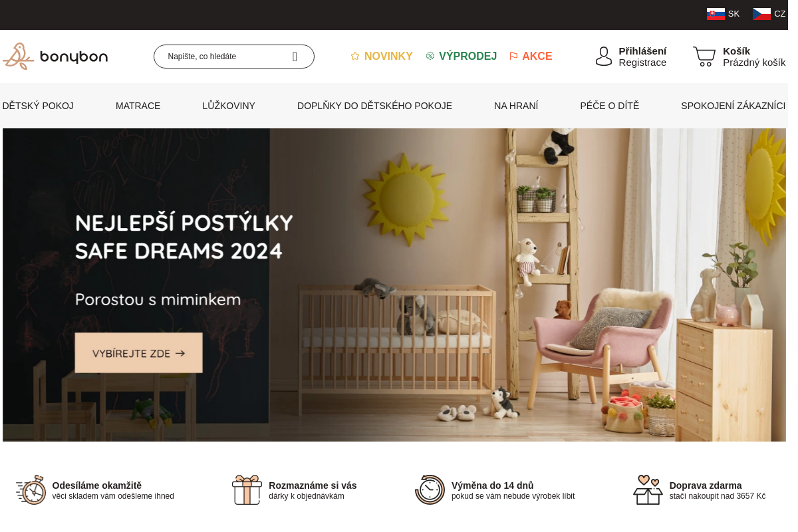Expand the MATRACE menu category
Screen dimensions: 798x532
138,106
